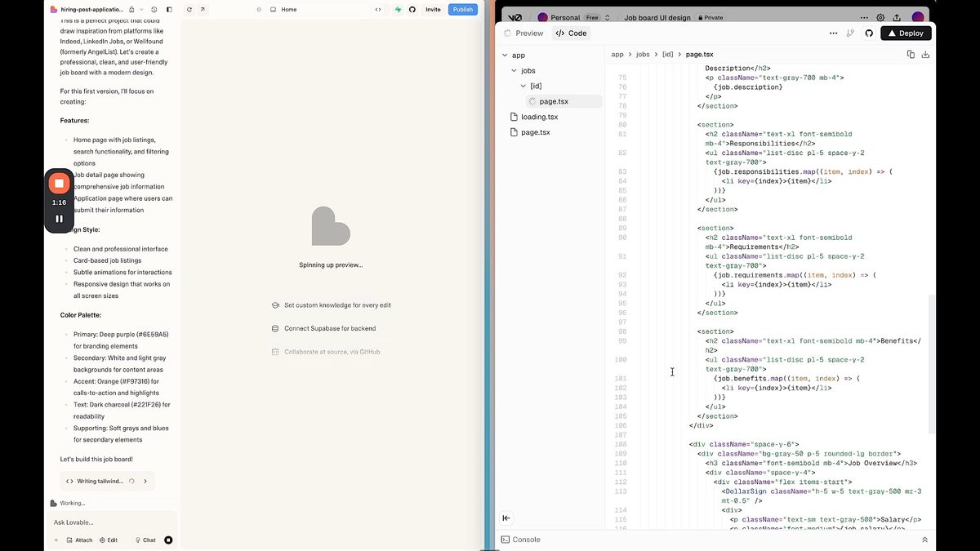Screen dimensions: 980x551
Task: Click the green lightning Supabase icon
Action: point(399,10)
